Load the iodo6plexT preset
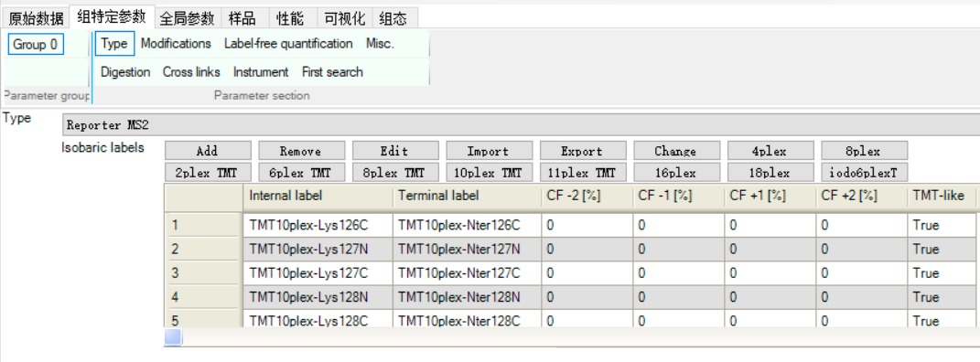 [x=864, y=173]
